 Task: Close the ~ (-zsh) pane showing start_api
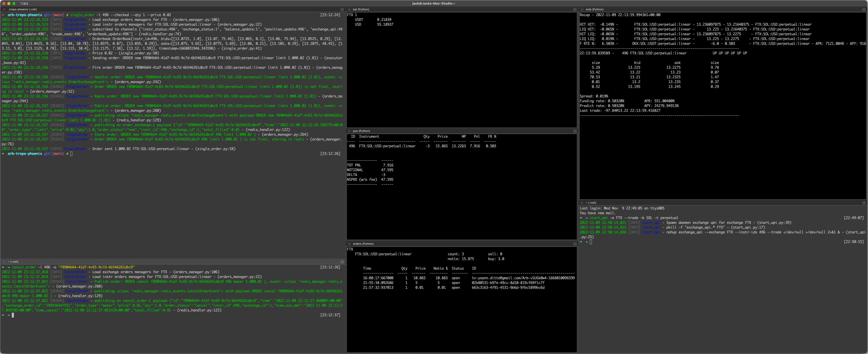(x=582, y=203)
